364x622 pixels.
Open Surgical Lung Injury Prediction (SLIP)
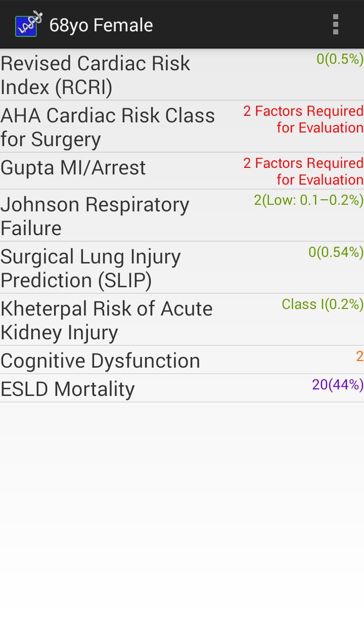tap(91, 268)
